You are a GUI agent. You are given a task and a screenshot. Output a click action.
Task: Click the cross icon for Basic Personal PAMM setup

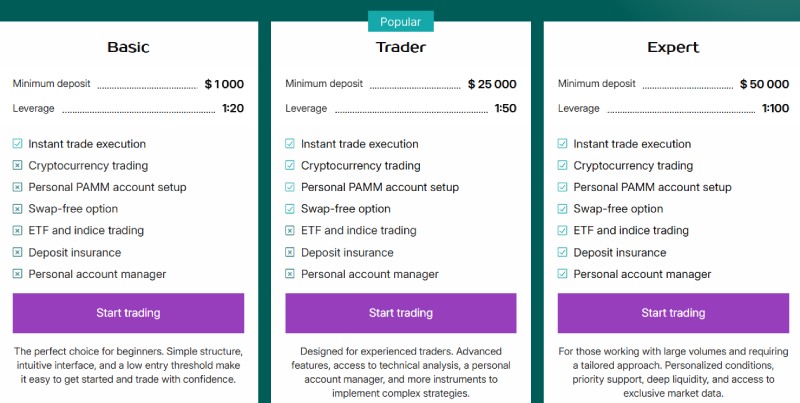point(18,187)
